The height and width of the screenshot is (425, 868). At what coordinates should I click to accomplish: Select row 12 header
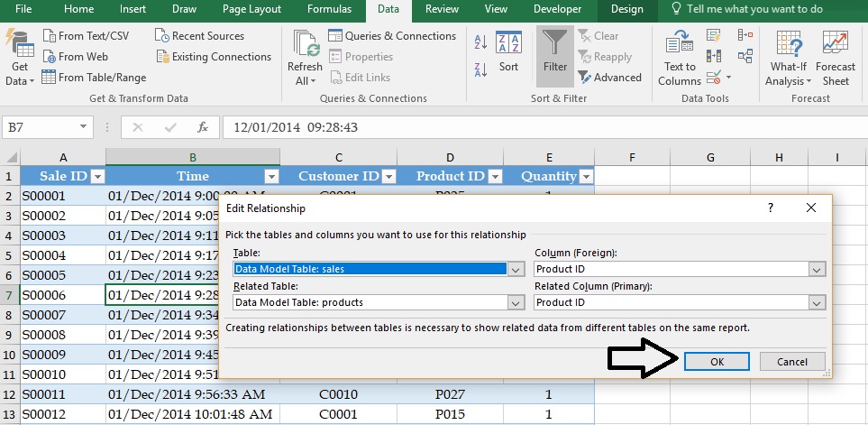[9, 394]
